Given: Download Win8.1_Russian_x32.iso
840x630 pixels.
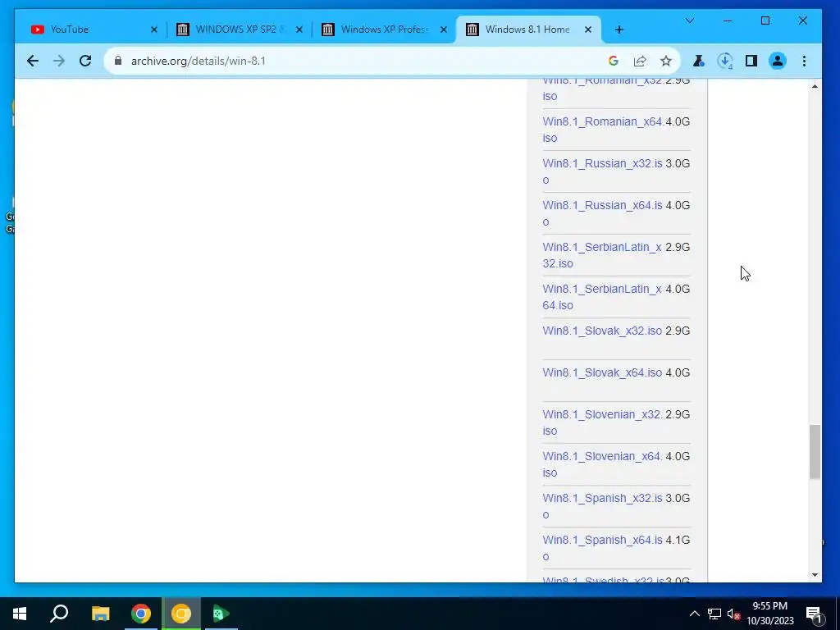Looking at the screenshot, I should (x=603, y=171).
